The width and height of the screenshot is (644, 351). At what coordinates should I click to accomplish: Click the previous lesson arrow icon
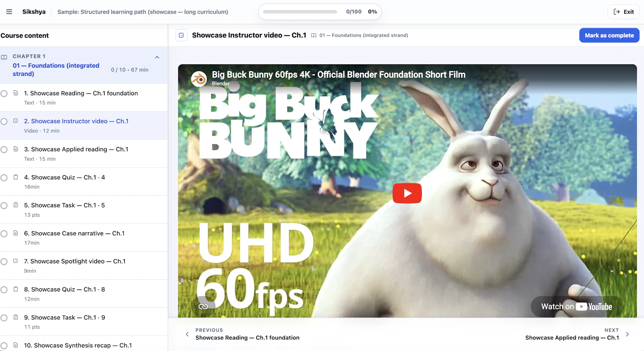[x=187, y=334]
